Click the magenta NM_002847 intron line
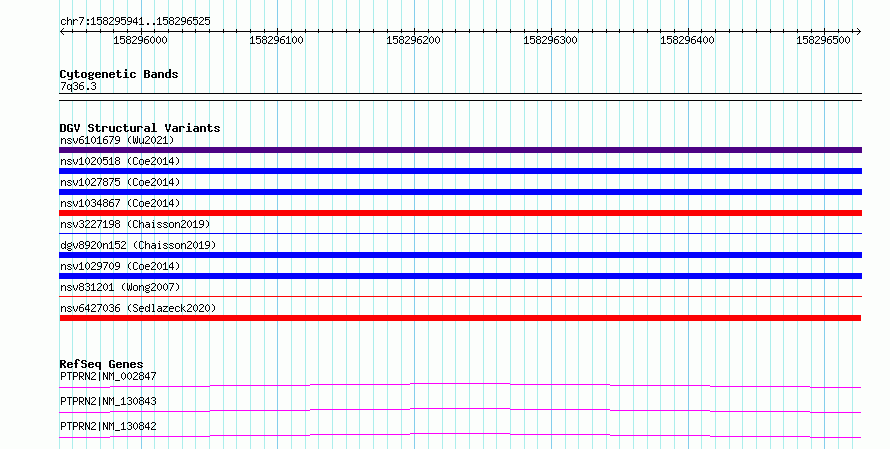This screenshot has height=449, width=890. tap(460, 385)
